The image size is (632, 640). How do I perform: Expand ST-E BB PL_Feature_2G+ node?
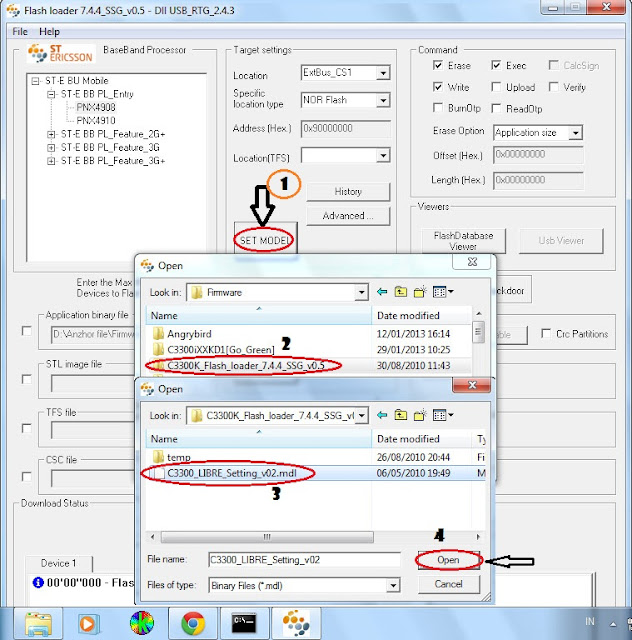coord(51,134)
